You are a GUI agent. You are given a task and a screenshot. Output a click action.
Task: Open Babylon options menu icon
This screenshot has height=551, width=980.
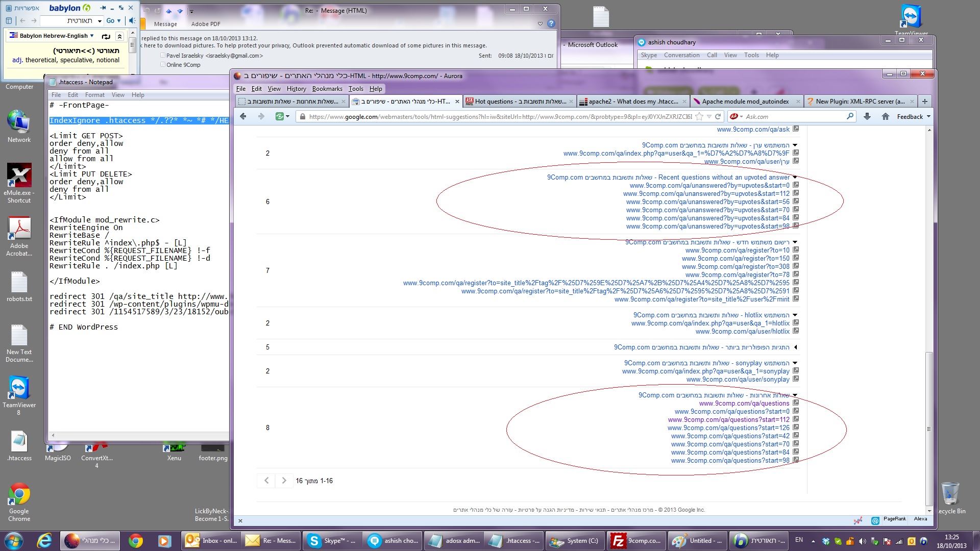tap(9, 8)
